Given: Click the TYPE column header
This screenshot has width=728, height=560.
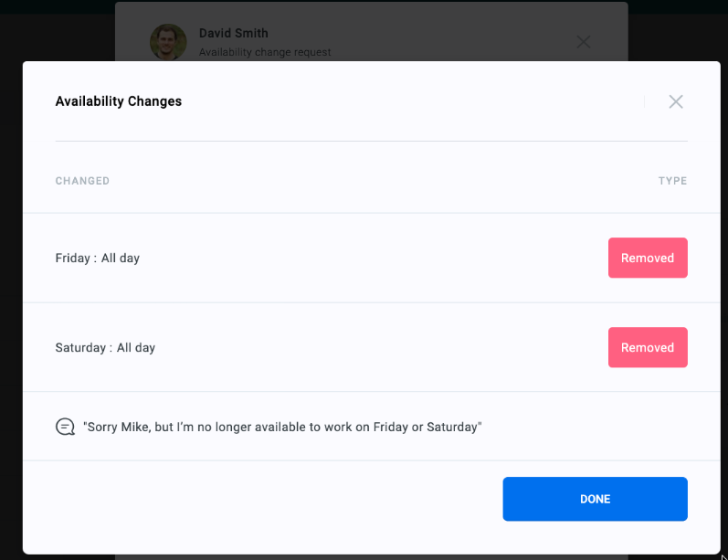Looking at the screenshot, I should click(x=672, y=181).
